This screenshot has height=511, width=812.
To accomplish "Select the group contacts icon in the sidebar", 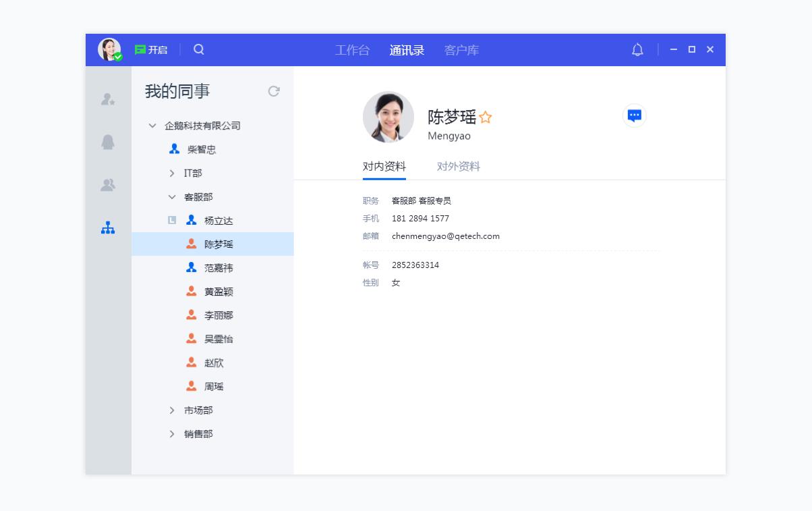I will click(108, 186).
